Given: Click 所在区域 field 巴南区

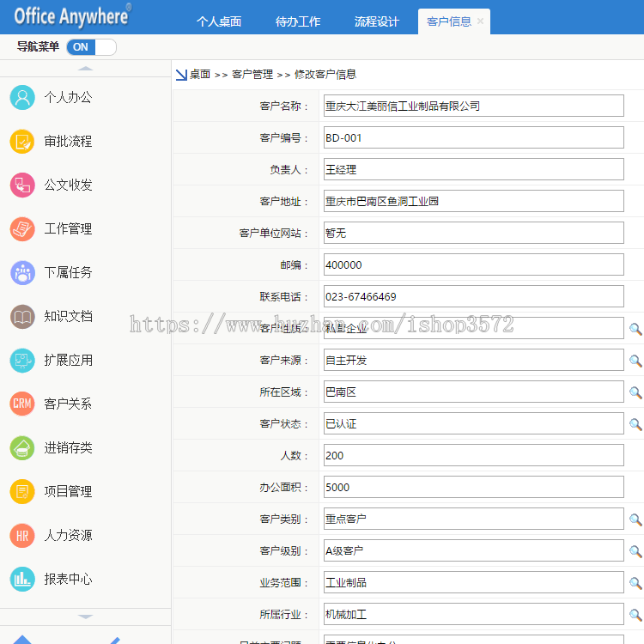Looking at the screenshot, I should tap(473, 392).
